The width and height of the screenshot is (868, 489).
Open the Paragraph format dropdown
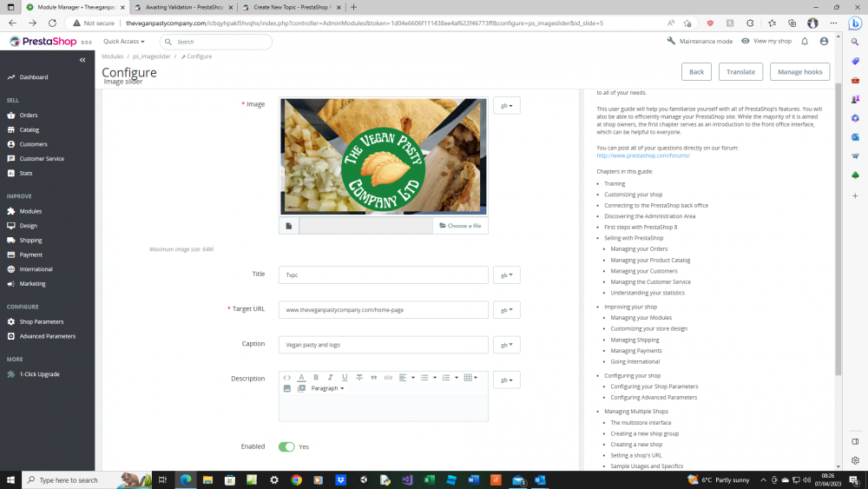tap(327, 389)
